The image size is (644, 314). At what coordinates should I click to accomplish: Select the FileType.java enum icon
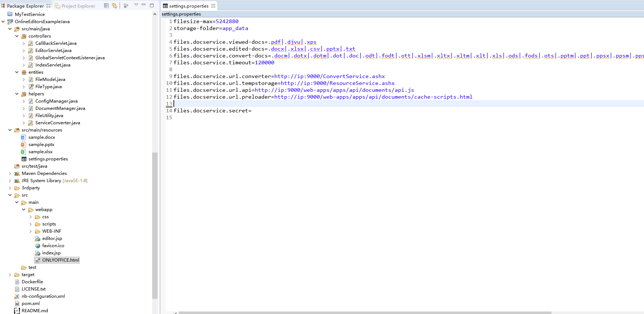pos(31,87)
